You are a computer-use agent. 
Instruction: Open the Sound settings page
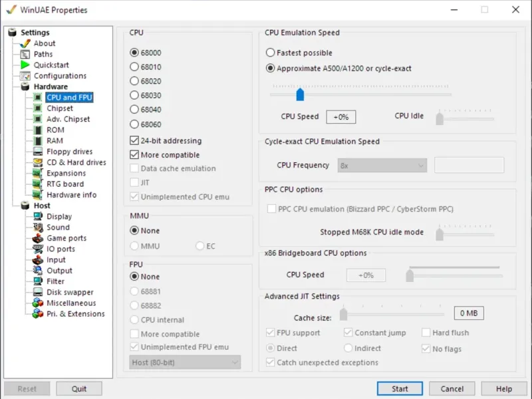coord(58,227)
